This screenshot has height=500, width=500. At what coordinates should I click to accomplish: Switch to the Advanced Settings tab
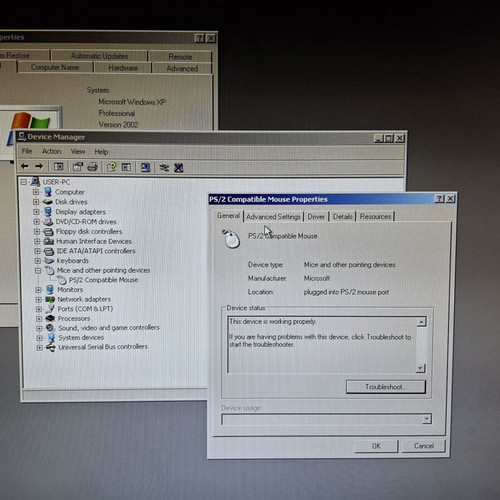[273, 217]
